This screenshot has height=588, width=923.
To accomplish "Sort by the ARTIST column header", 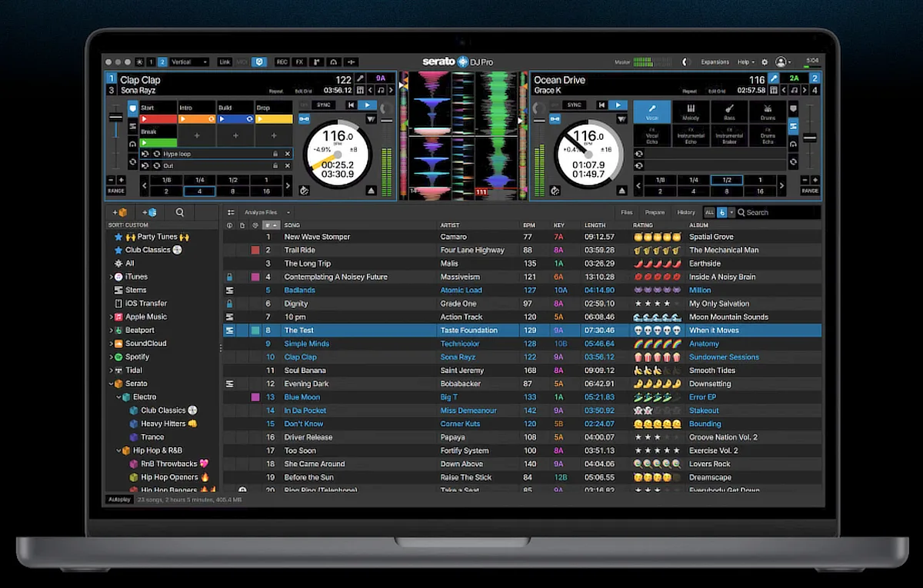I will click(x=450, y=225).
